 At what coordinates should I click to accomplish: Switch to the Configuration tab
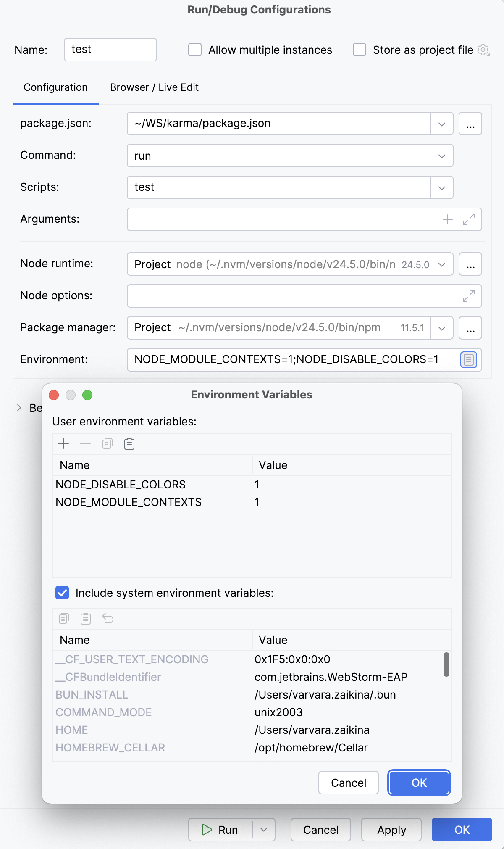click(55, 87)
